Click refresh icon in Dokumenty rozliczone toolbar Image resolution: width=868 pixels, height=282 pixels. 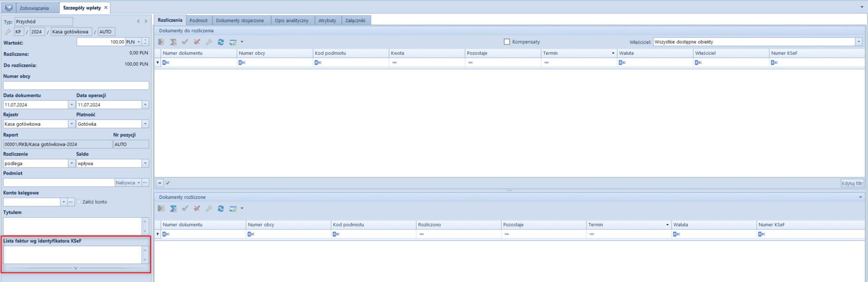click(x=221, y=209)
